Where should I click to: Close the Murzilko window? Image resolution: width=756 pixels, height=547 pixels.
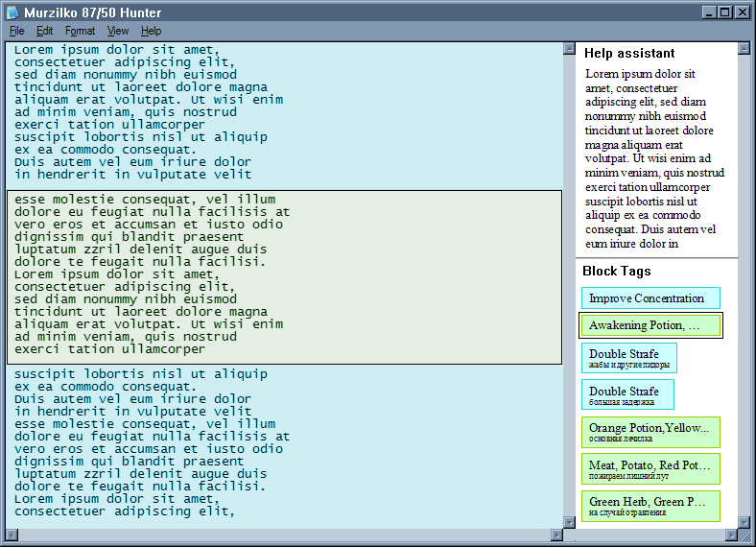click(742, 12)
